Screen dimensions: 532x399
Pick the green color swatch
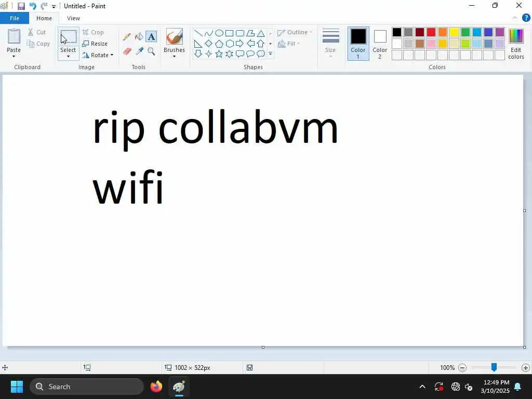click(x=465, y=32)
